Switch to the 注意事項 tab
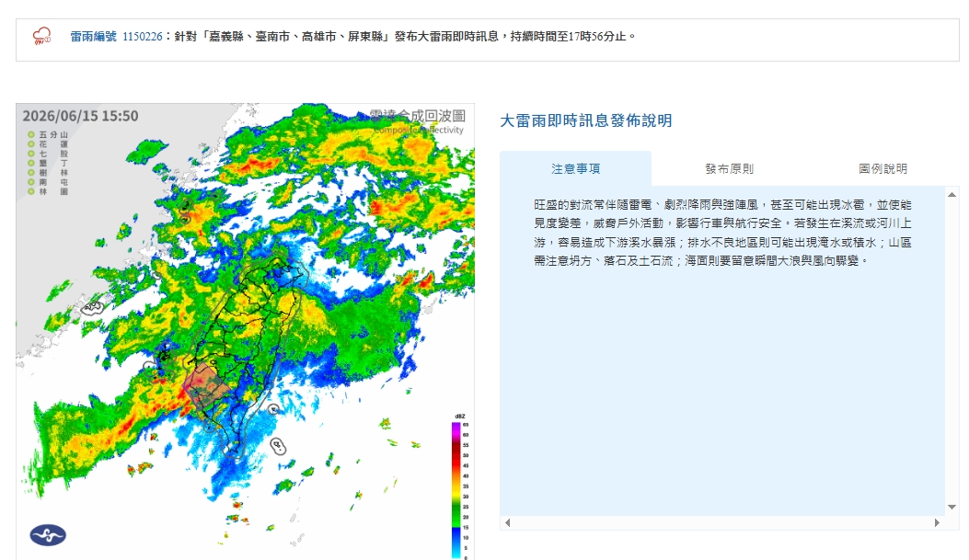Viewport: 969px width, 560px height. point(575,168)
